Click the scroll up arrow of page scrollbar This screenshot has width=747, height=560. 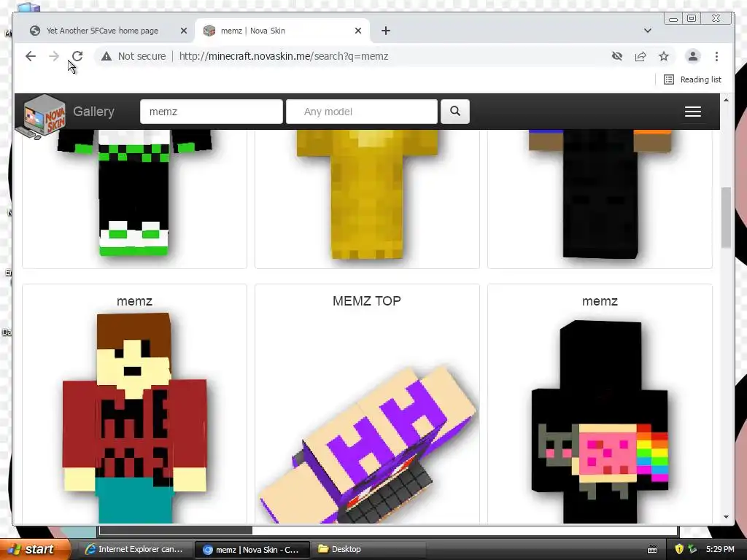(x=726, y=100)
